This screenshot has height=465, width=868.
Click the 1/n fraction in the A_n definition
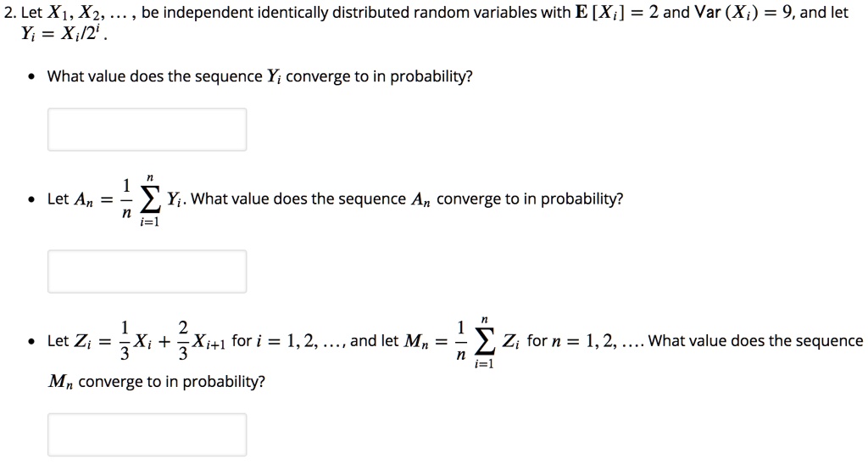point(127,198)
